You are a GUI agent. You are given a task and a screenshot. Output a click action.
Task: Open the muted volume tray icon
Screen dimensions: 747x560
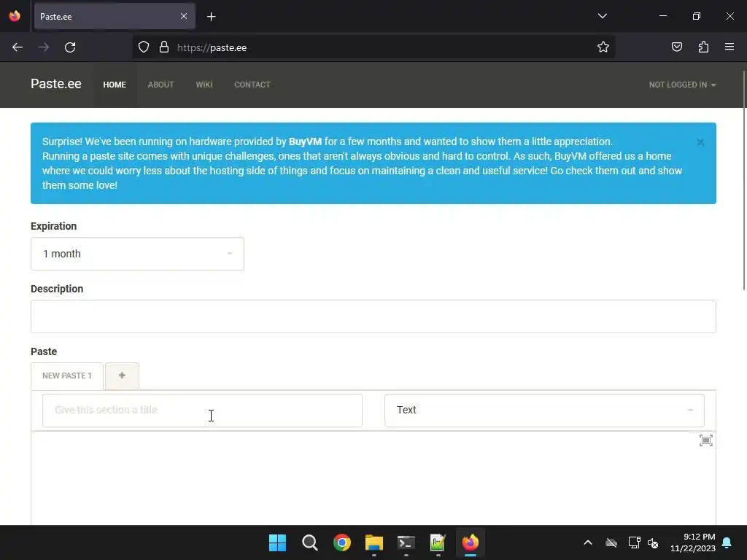point(653,542)
